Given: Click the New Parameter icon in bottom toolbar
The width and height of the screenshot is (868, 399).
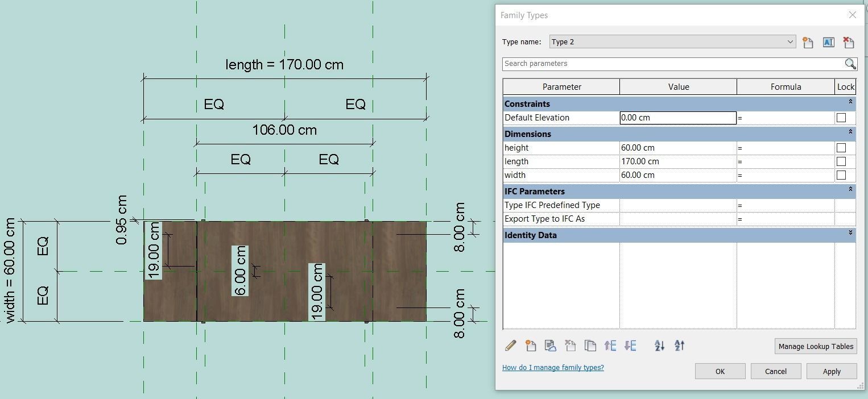Looking at the screenshot, I should tap(530, 346).
